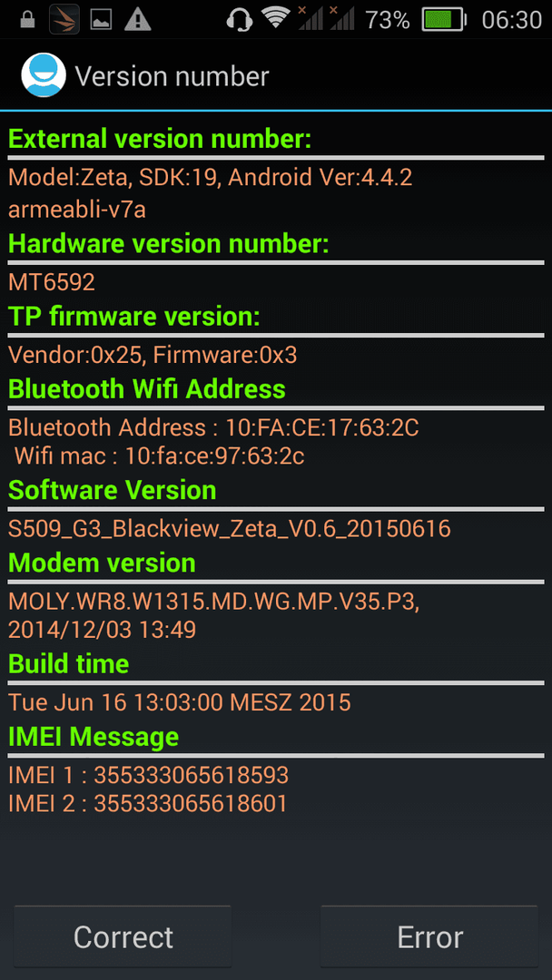The width and height of the screenshot is (552, 980).
Task: Tap the Error button
Action: click(x=429, y=936)
